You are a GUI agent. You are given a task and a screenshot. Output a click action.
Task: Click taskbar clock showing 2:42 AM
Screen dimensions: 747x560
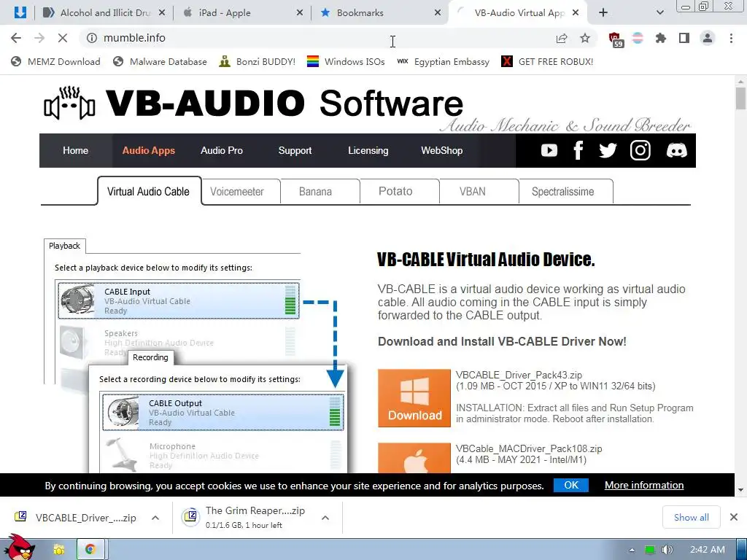[x=708, y=550]
